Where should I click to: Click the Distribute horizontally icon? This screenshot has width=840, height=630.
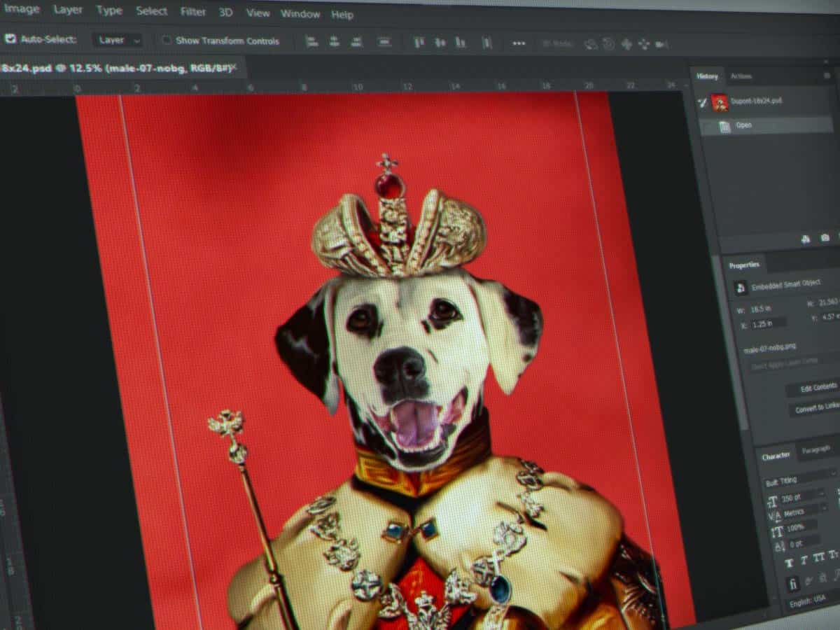pyautogui.click(x=486, y=43)
